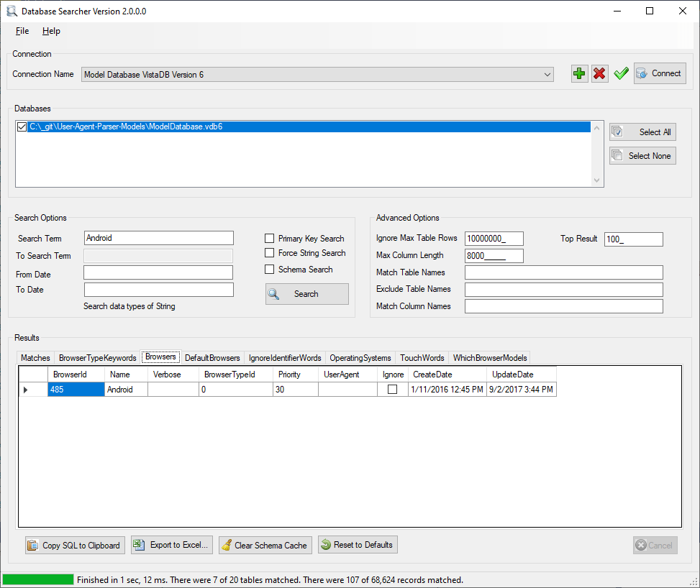The image size is (700, 588).
Task: Add a new connection with the green plus icon
Action: coord(579,73)
